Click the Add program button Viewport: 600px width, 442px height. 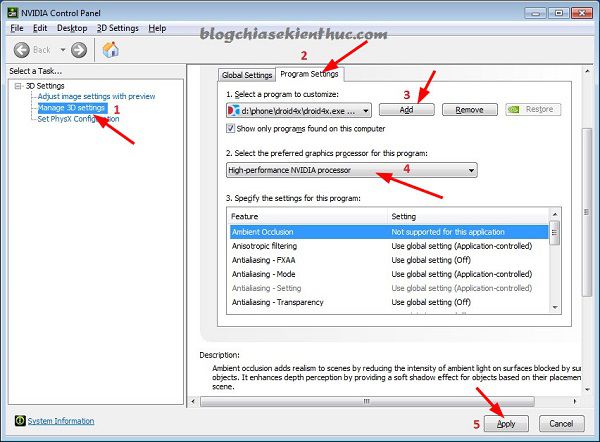pyautogui.click(x=406, y=110)
